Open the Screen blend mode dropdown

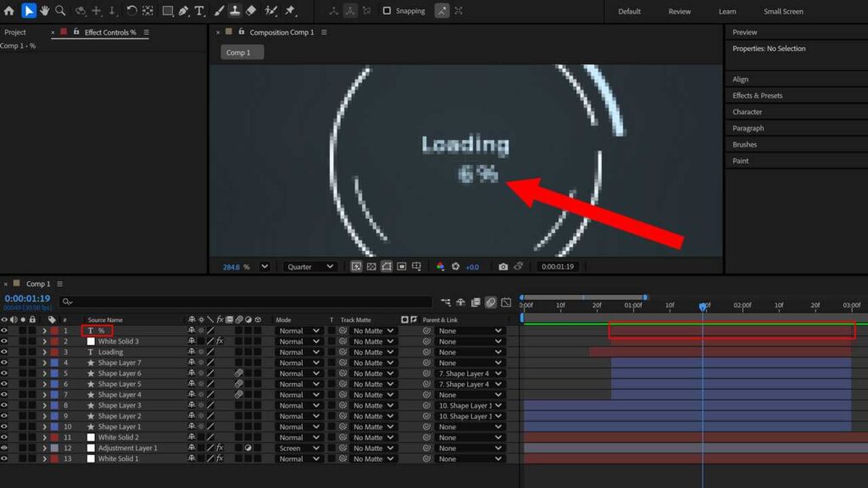pyautogui.click(x=298, y=448)
